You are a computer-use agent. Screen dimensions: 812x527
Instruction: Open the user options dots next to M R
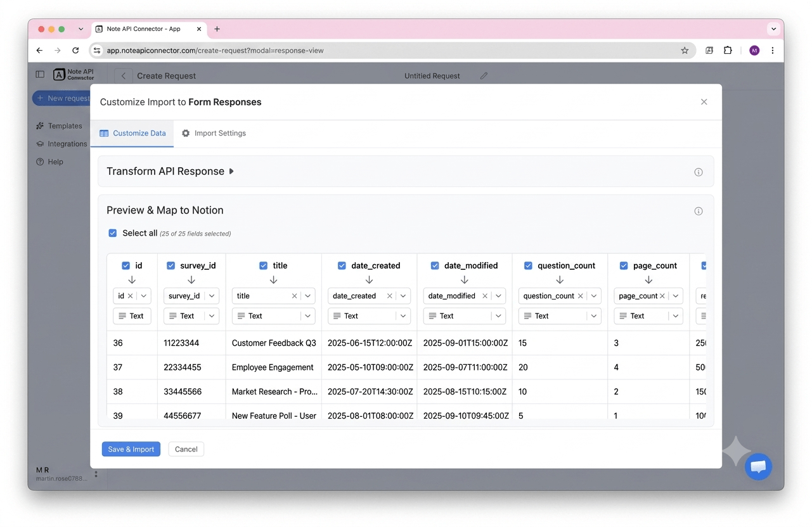coord(96,474)
